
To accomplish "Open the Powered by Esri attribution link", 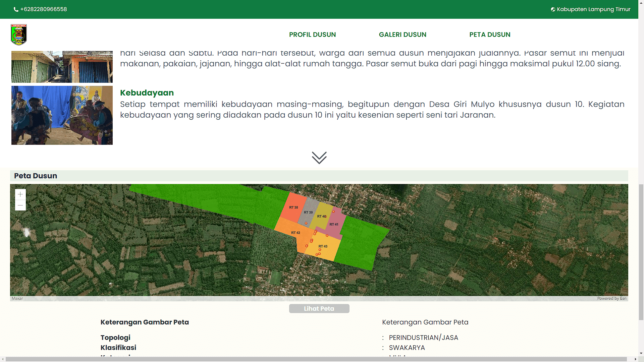I will [612, 298].
